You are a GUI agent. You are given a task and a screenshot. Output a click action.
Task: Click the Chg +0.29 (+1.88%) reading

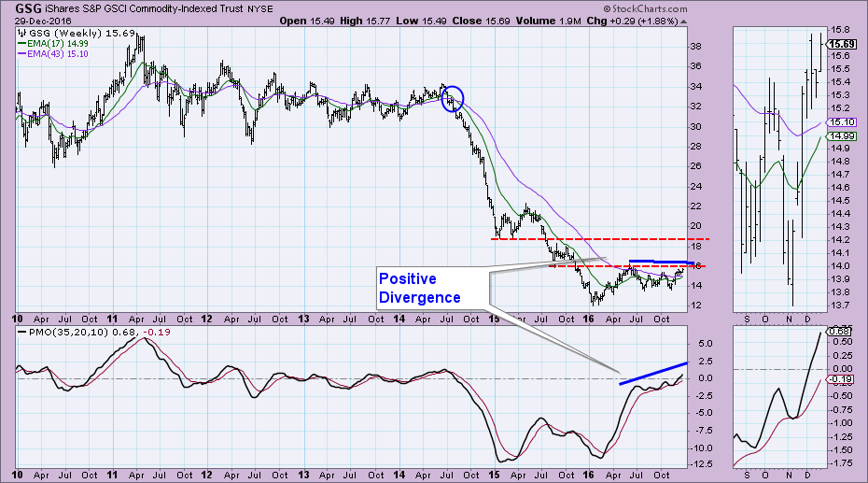click(632, 21)
